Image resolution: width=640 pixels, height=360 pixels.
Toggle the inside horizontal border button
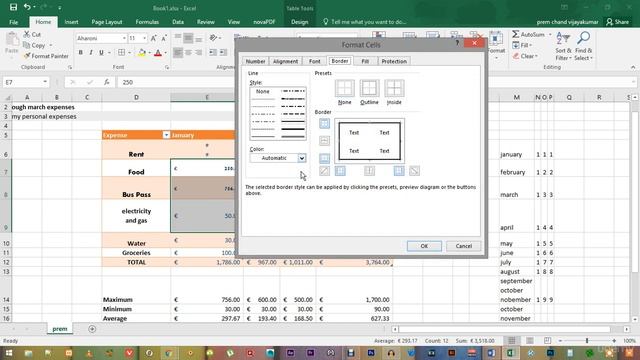click(x=324, y=141)
